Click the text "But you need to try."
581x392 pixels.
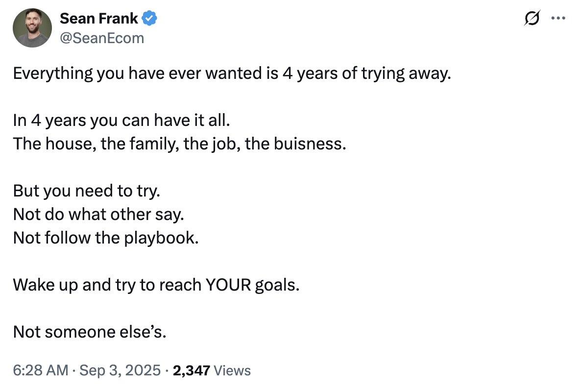point(87,191)
